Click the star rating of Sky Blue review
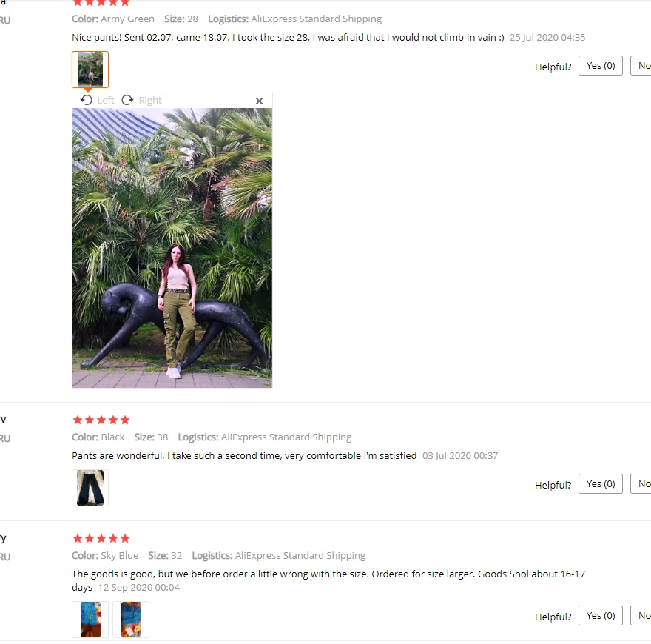This screenshot has height=644, width=651. pyautogui.click(x=101, y=539)
